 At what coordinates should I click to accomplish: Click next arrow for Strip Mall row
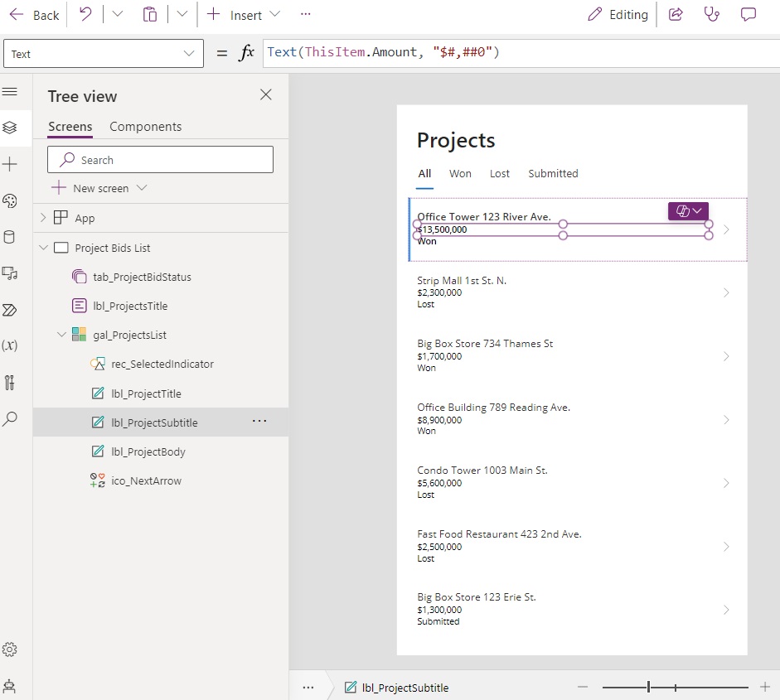pos(726,292)
